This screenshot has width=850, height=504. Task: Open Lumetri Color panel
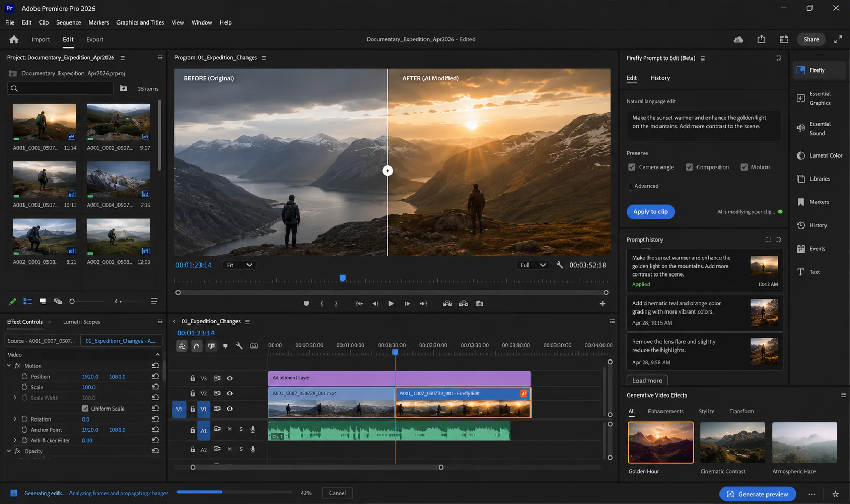[x=819, y=155]
